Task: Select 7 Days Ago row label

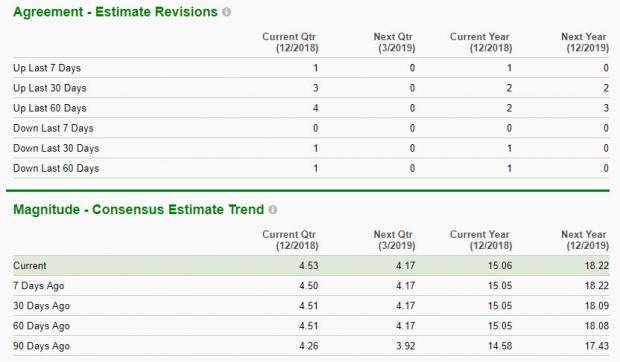Action: 39,286
